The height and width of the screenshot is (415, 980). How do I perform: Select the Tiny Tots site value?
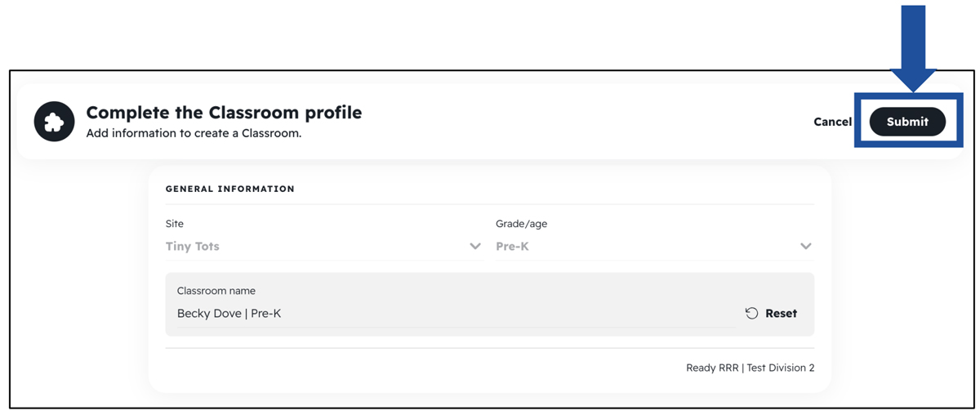pos(193,246)
